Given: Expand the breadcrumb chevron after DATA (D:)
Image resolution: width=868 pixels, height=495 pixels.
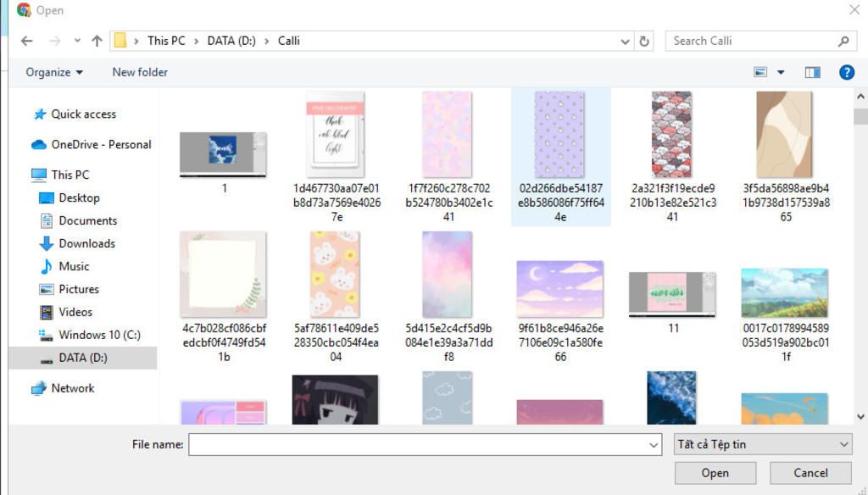Looking at the screenshot, I should (x=267, y=41).
